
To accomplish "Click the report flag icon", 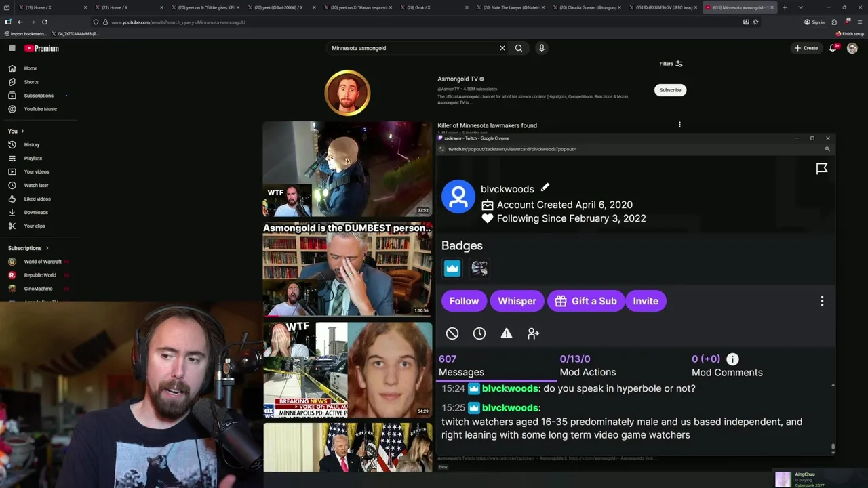I will pyautogui.click(x=821, y=168).
